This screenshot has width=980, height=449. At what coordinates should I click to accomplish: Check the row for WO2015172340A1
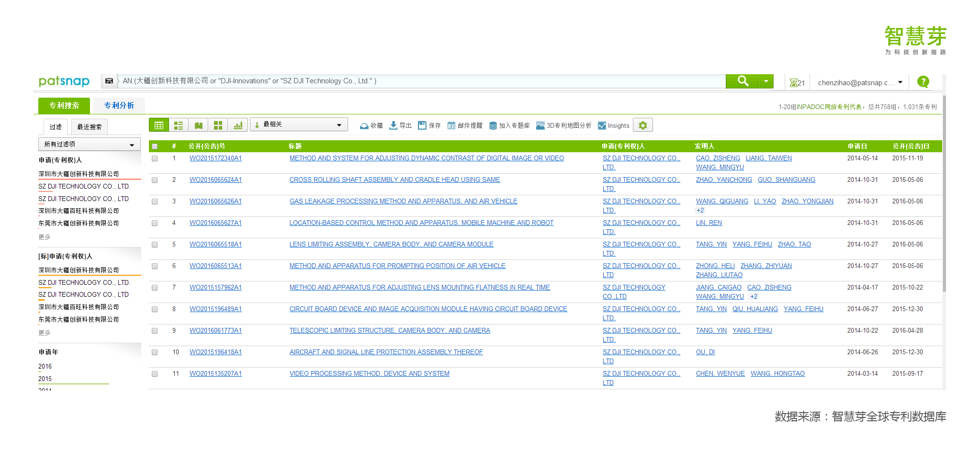155,158
